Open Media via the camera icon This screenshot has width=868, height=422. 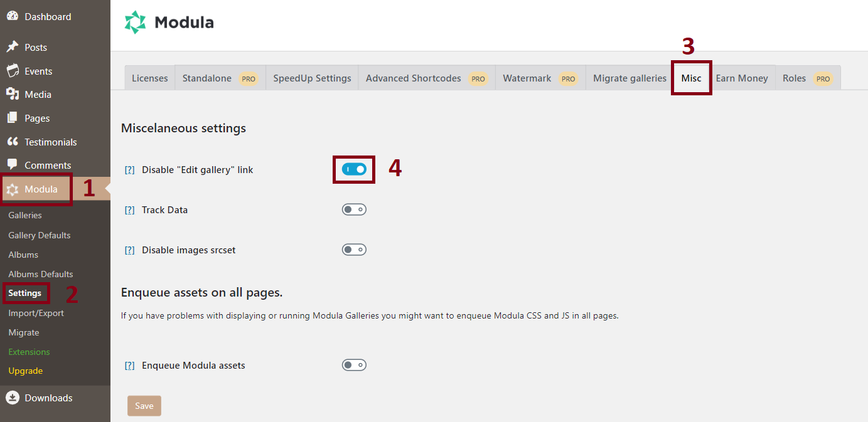[13, 94]
